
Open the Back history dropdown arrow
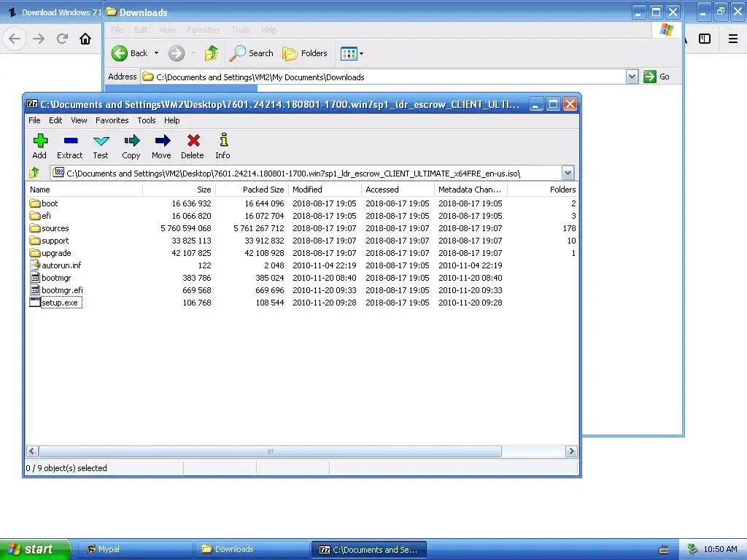pyautogui.click(x=156, y=53)
